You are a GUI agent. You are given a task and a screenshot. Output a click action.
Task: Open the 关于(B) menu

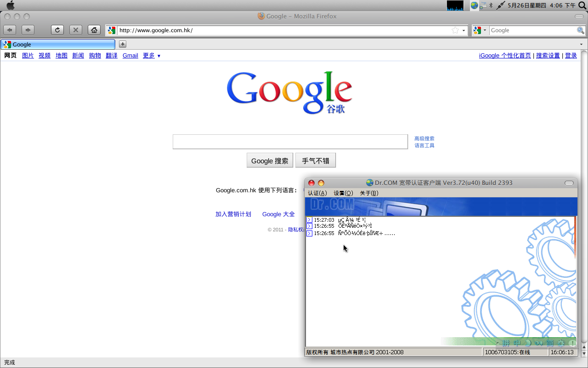point(369,193)
